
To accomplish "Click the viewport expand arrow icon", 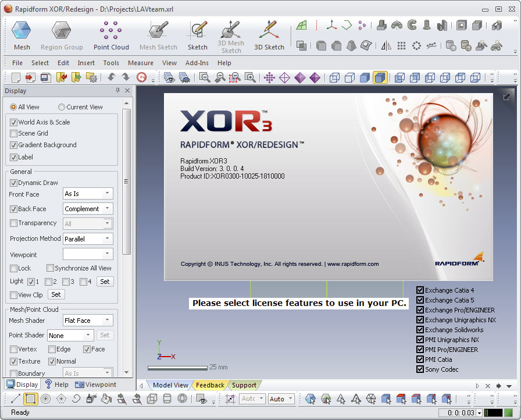I will tap(506, 97).
